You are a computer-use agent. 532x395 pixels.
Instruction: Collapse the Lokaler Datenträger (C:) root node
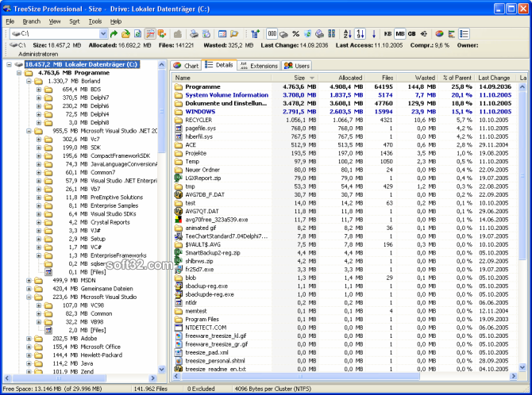(x=10, y=64)
